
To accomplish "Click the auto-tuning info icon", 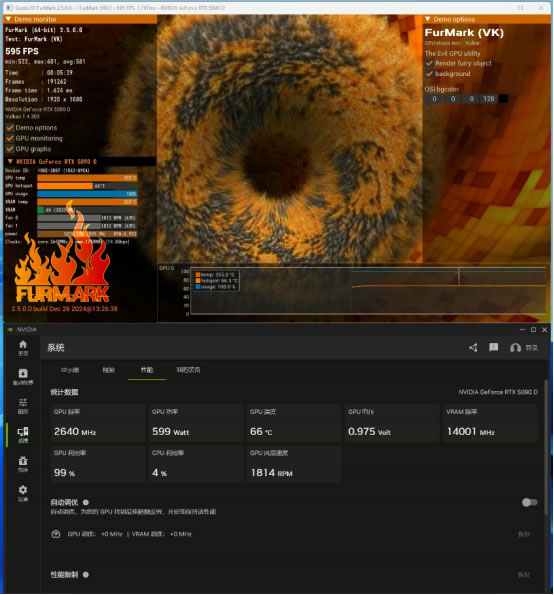I will tap(86, 502).
